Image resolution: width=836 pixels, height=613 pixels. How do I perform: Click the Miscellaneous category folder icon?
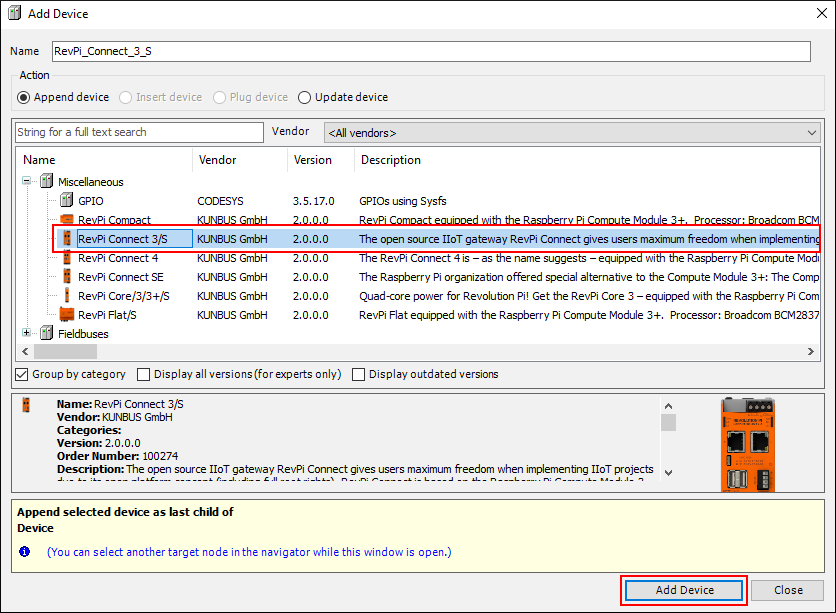tap(47, 181)
